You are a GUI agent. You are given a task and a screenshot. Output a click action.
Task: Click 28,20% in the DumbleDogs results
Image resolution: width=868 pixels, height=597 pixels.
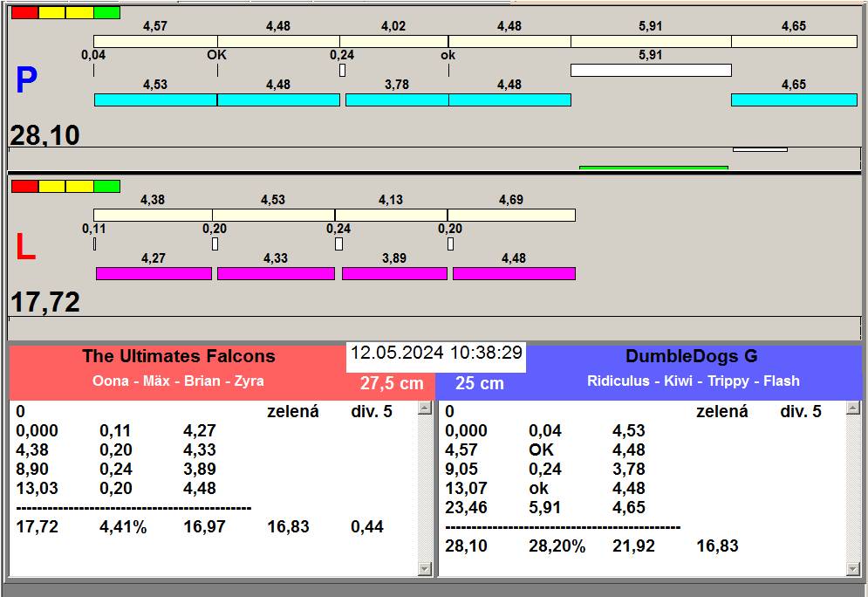coord(557,546)
